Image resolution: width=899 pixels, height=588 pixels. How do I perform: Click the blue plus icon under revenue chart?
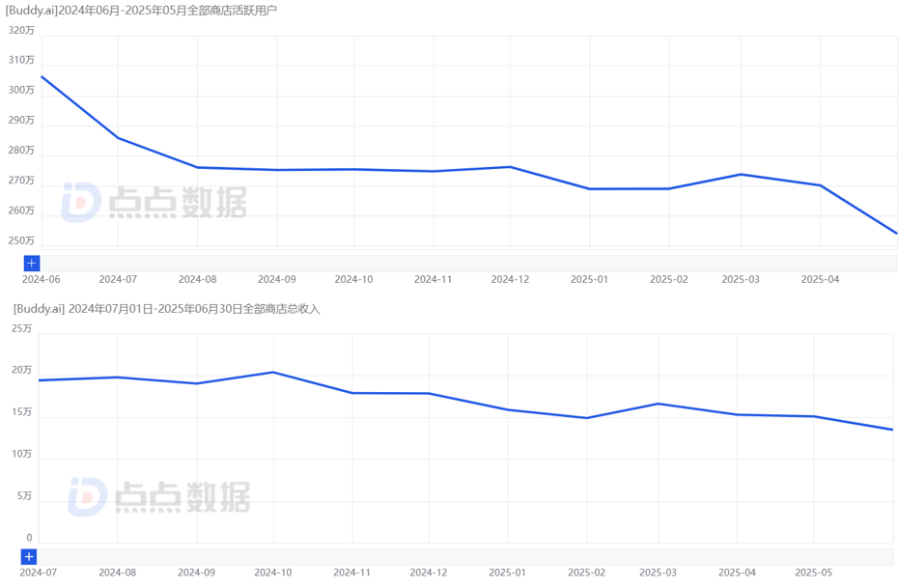(28, 556)
